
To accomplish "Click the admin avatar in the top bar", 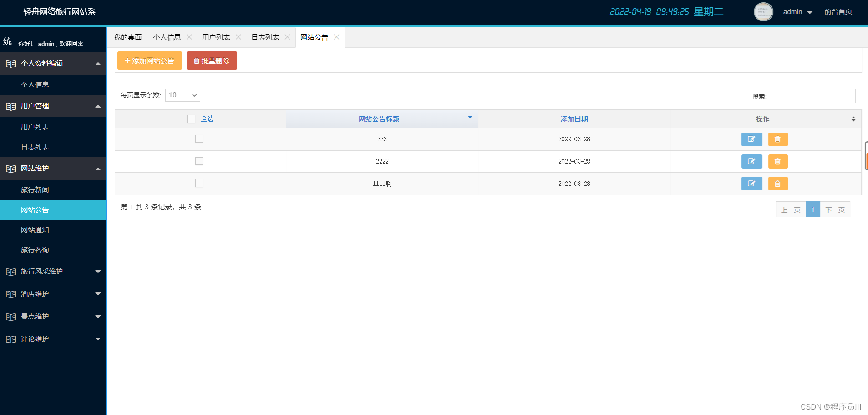I will click(762, 12).
